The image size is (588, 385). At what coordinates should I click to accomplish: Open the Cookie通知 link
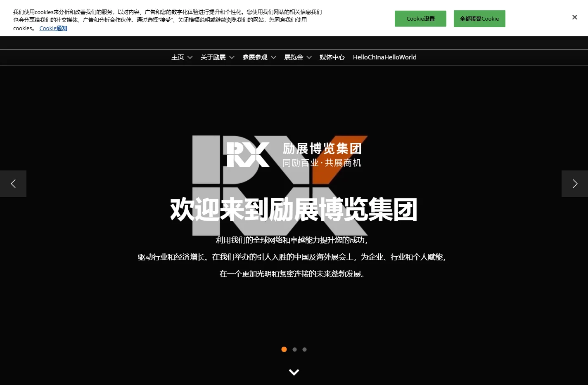(53, 28)
